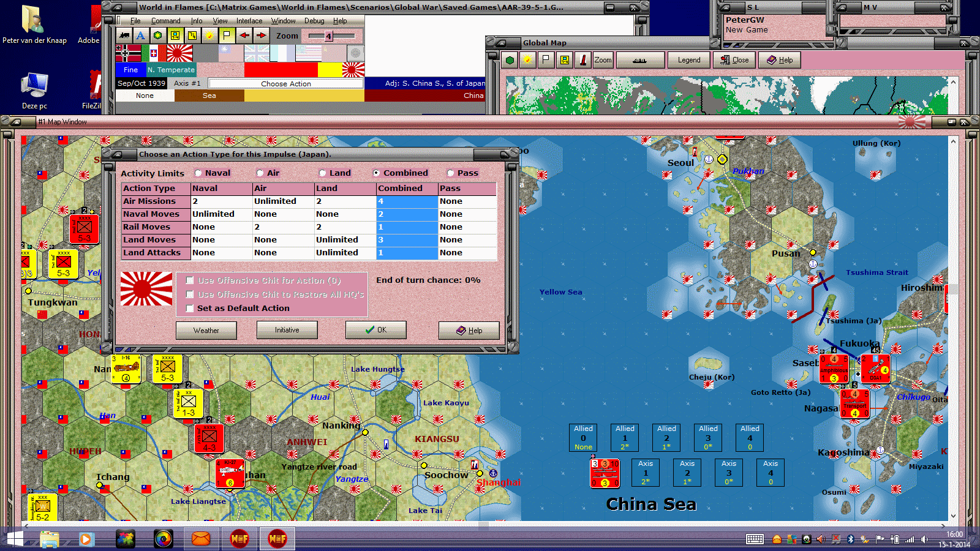Select the Air action radio button

click(x=260, y=173)
